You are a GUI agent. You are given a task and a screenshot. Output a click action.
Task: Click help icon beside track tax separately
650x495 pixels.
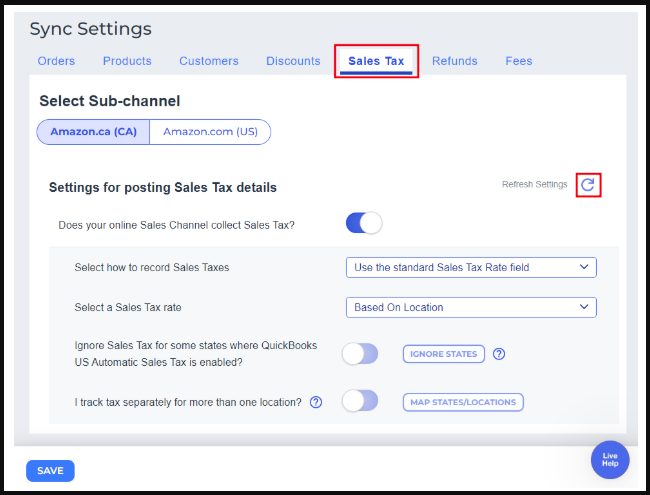tap(316, 402)
